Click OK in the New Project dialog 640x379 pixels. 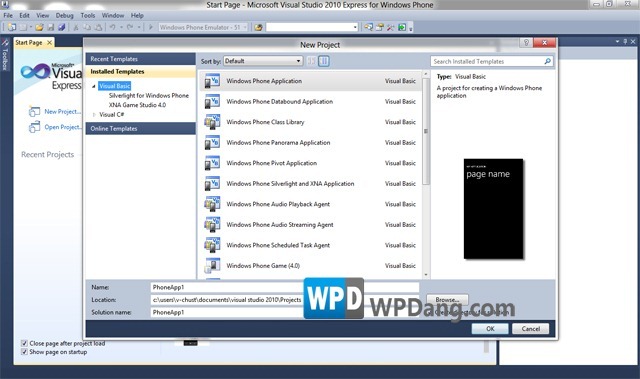(490, 329)
